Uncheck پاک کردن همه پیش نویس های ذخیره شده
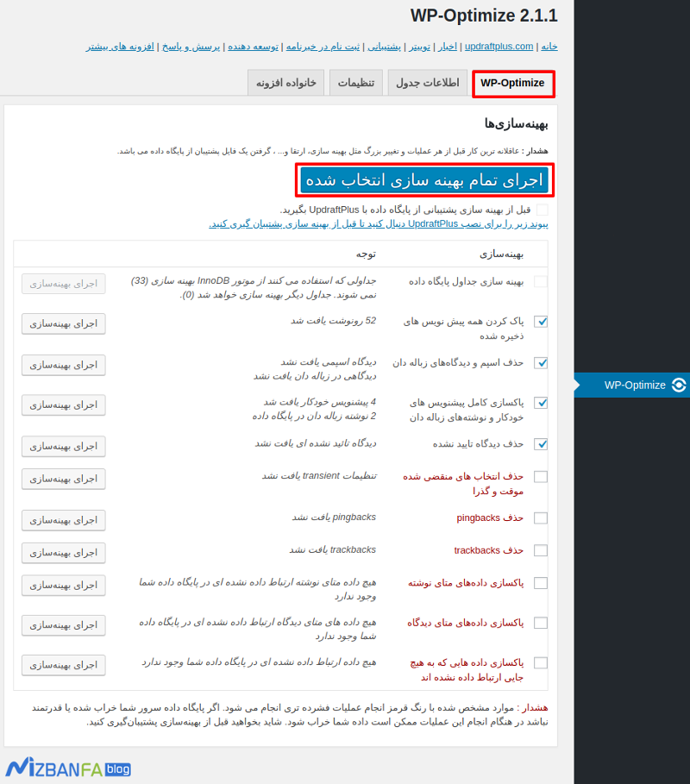Image resolution: width=690 pixels, height=784 pixels. click(x=541, y=322)
